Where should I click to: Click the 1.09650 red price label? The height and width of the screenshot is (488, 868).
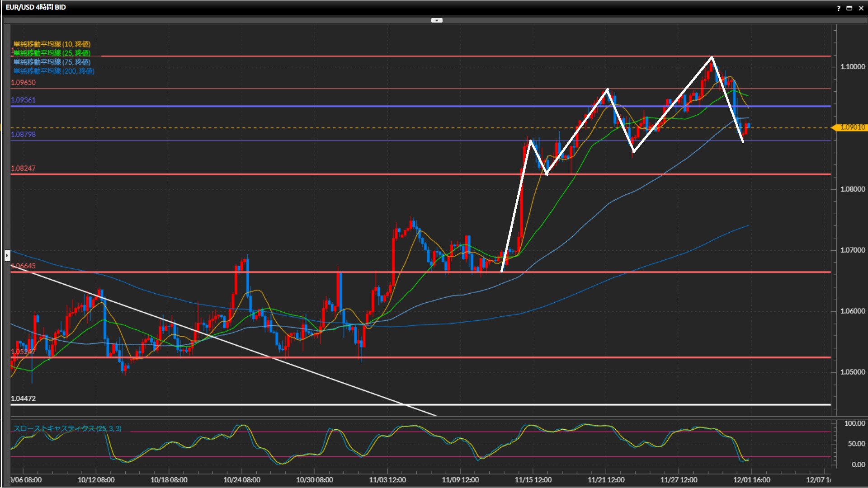(24, 82)
